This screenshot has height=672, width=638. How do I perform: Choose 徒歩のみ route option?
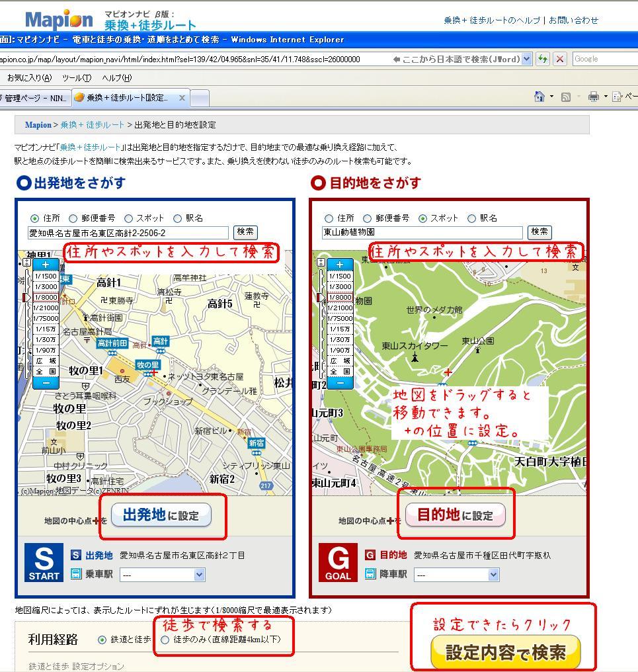pos(165,640)
